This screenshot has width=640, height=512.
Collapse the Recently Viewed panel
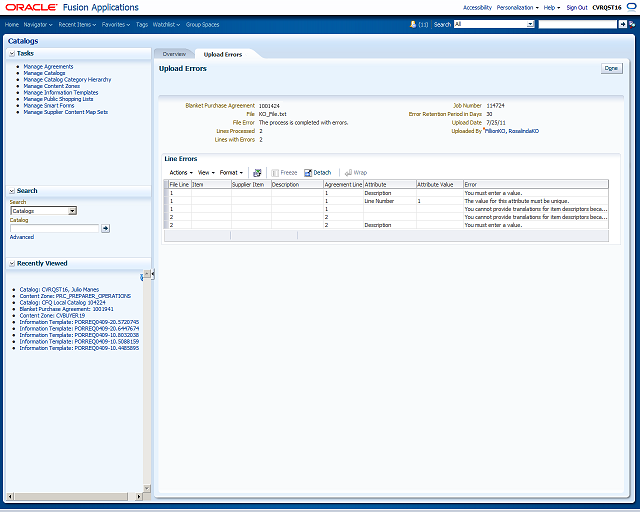pos(12,263)
